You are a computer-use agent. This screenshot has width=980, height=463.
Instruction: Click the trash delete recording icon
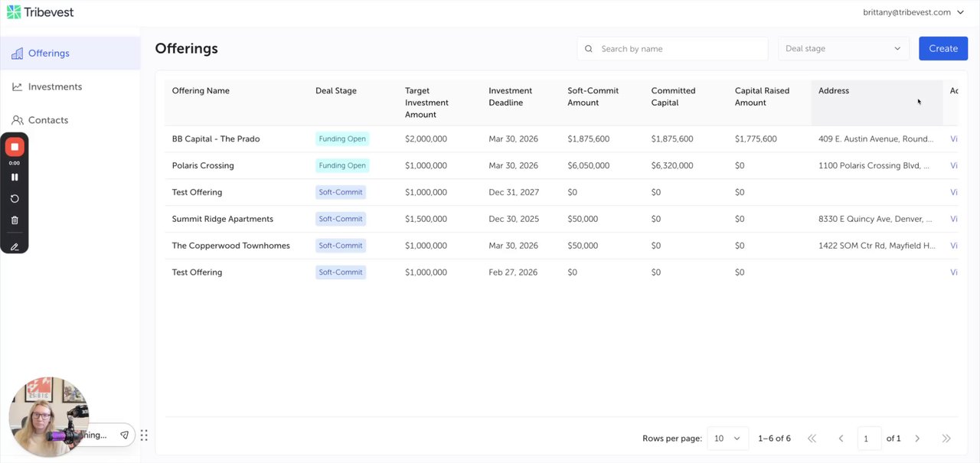(15, 220)
